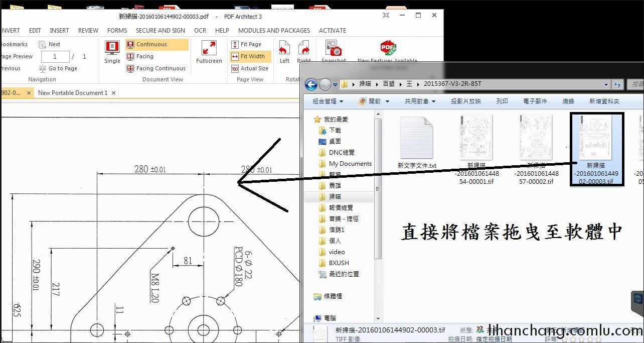Rotate page Right icon
644x343 pixels.
pyautogui.click(x=304, y=49)
